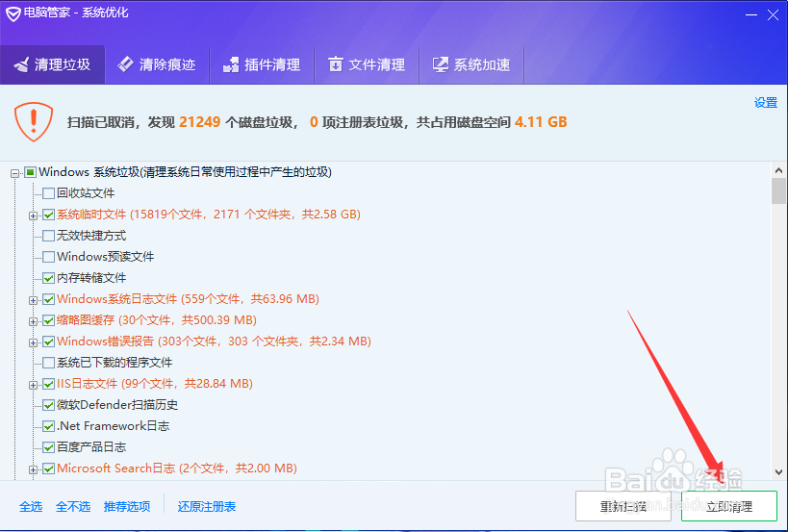Click the 推荐选项 link
Image resolution: width=788 pixels, height=532 pixels.
pos(127,506)
